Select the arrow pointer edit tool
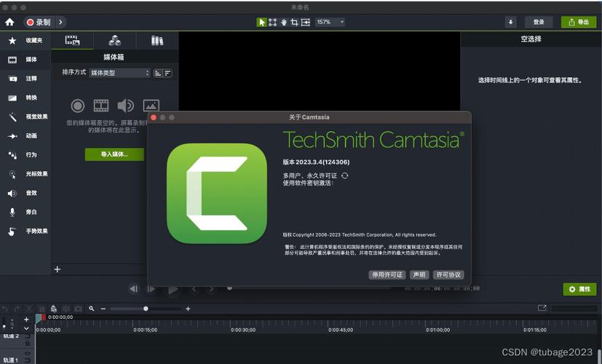The image size is (602, 364). [x=261, y=23]
